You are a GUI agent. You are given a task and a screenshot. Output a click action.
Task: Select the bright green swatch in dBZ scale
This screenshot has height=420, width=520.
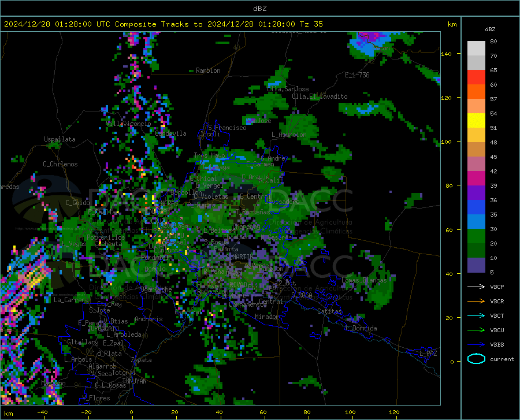click(x=476, y=236)
